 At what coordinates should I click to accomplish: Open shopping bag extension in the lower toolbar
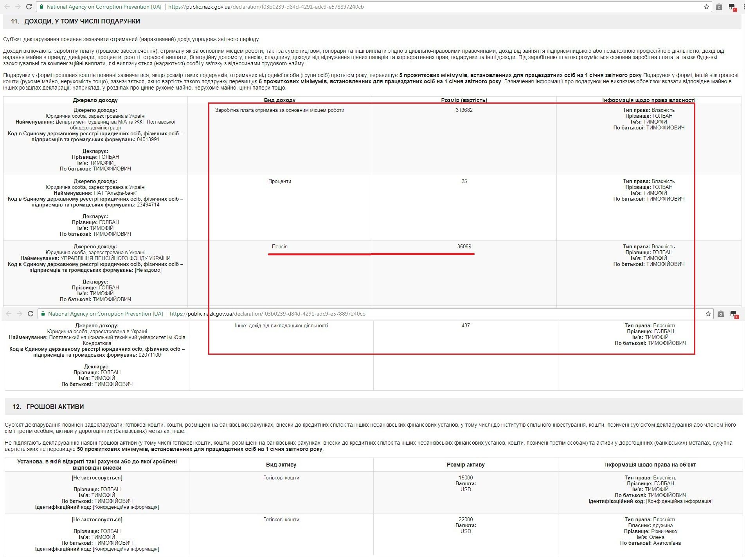click(x=720, y=314)
